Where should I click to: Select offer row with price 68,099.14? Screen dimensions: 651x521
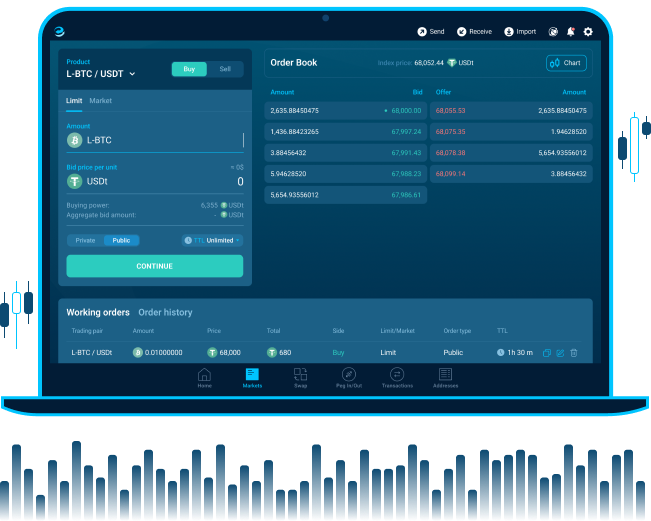511,174
